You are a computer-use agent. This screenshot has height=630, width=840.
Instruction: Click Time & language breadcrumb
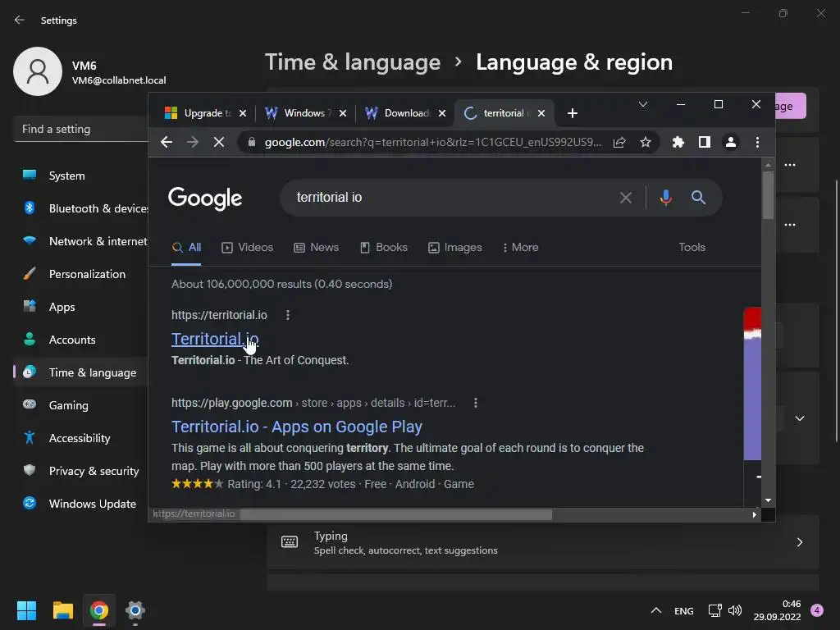[x=353, y=62]
